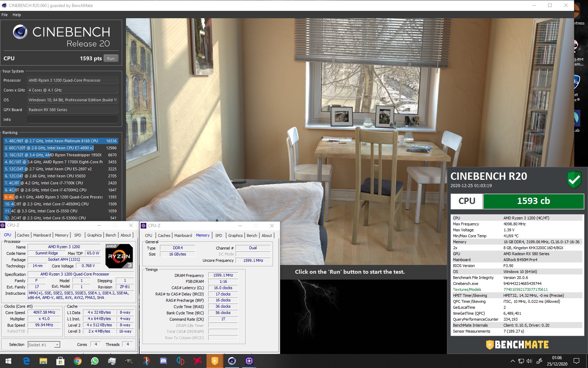Open the volume control tray icon
Viewport: 588px width, 368px height.
click(529, 361)
